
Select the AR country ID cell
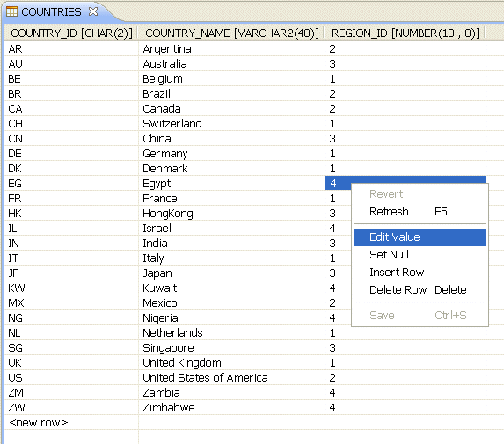pyautogui.click(x=71, y=49)
